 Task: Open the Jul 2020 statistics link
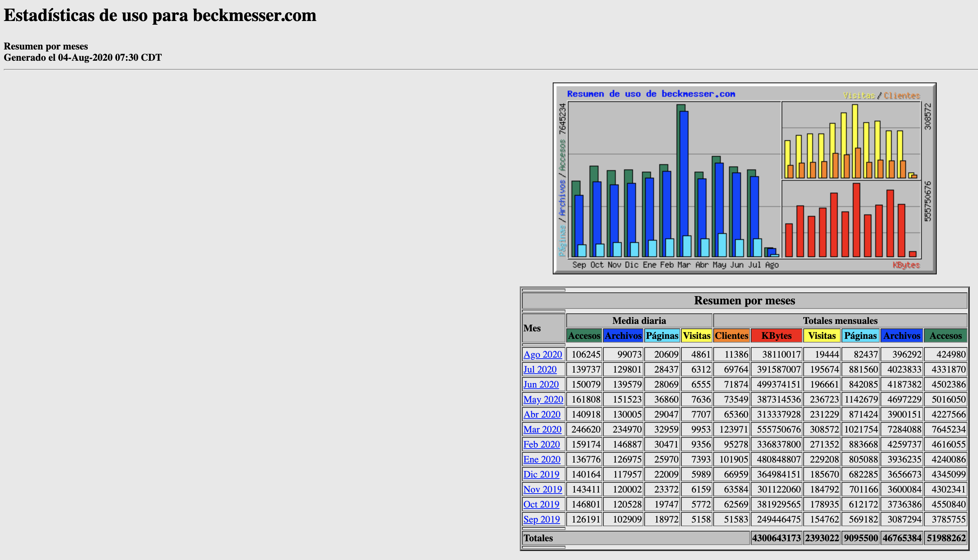click(x=540, y=369)
